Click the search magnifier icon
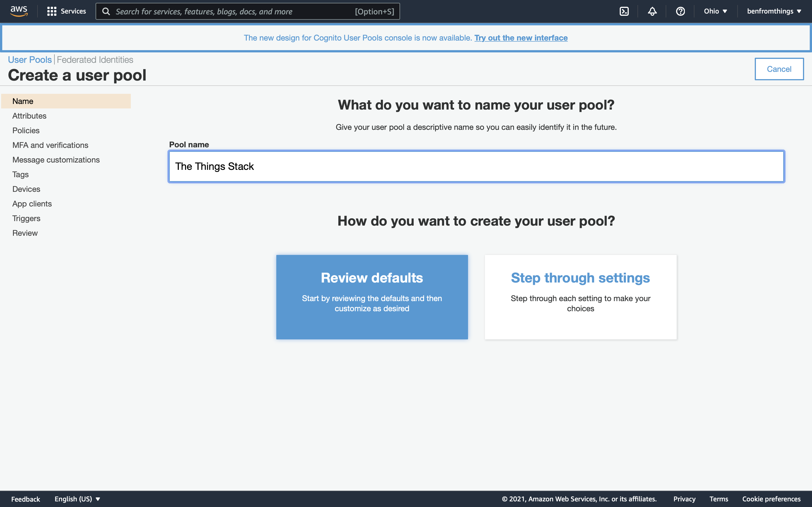This screenshot has width=812, height=507. point(106,11)
